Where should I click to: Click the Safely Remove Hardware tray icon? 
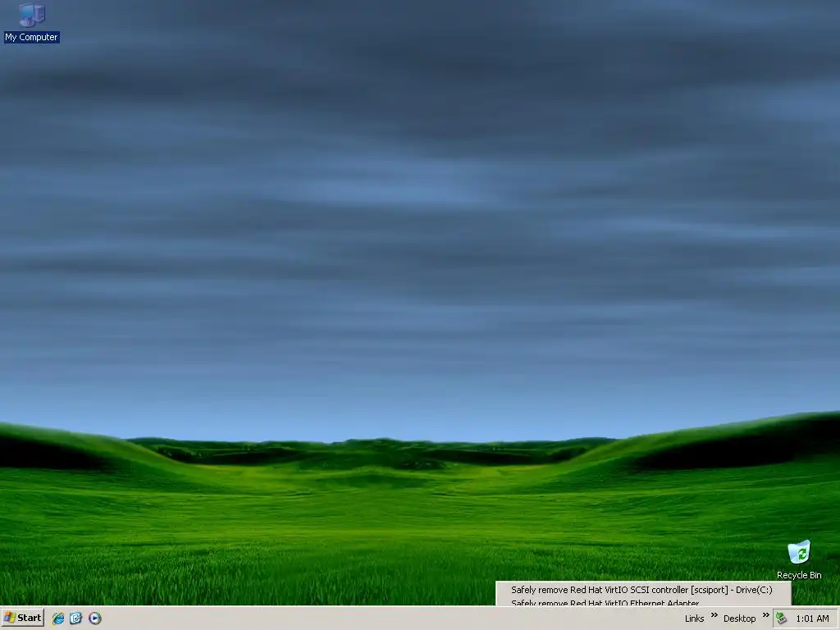(x=782, y=619)
